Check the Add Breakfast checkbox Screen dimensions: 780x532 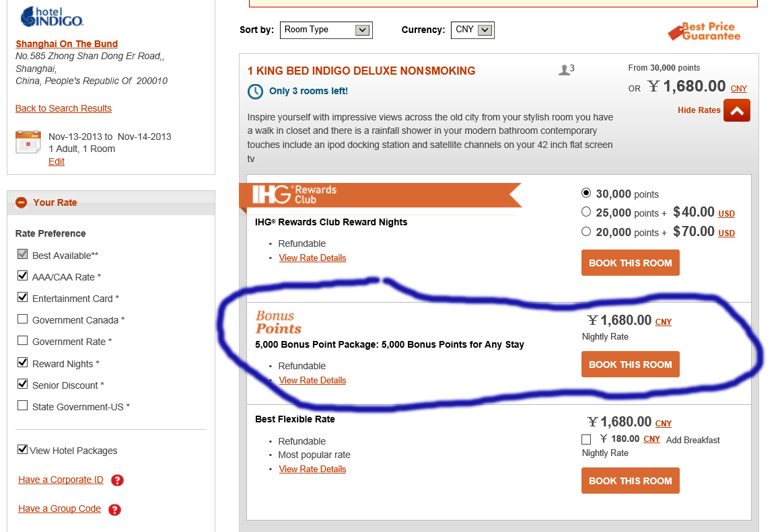coord(586,440)
